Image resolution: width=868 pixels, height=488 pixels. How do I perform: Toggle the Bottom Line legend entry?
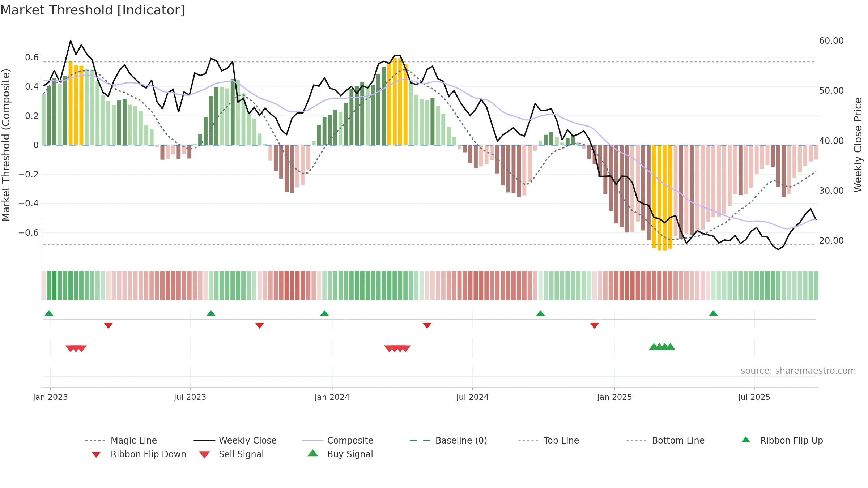[x=665, y=440]
